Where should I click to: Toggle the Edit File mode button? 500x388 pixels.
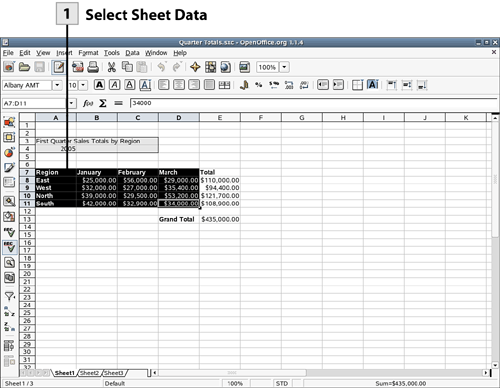tap(59, 67)
